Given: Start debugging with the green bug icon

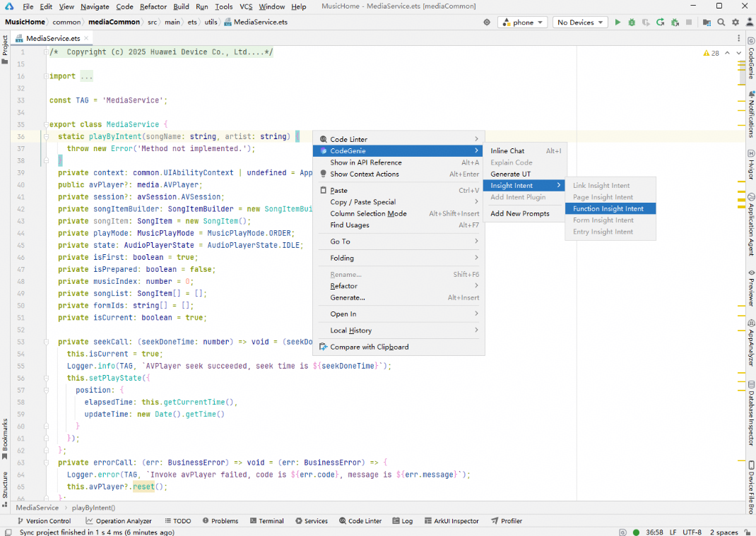Looking at the screenshot, I should tap(632, 23).
